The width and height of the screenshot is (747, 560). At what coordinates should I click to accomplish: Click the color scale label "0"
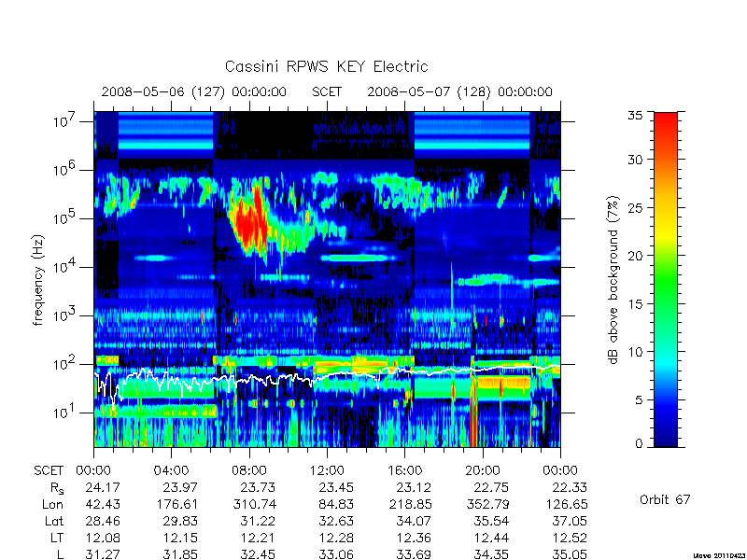tap(639, 444)
